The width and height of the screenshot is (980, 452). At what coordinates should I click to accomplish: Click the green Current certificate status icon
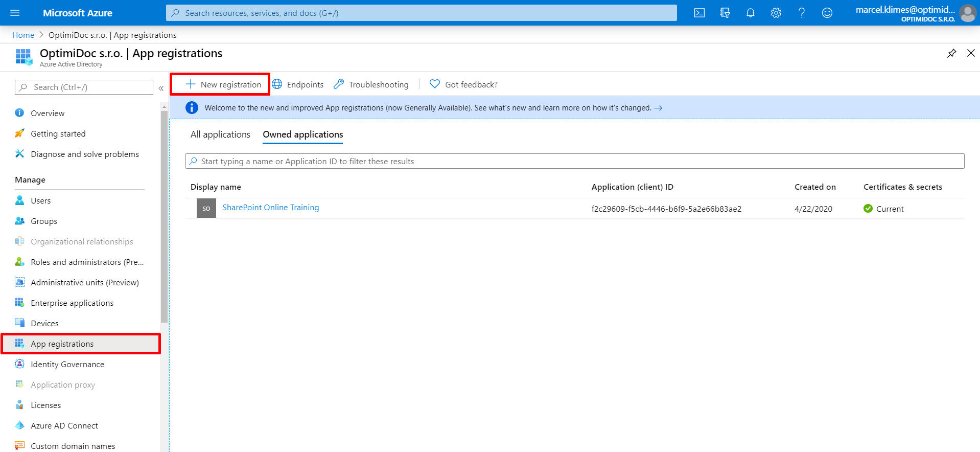(868, 209)
